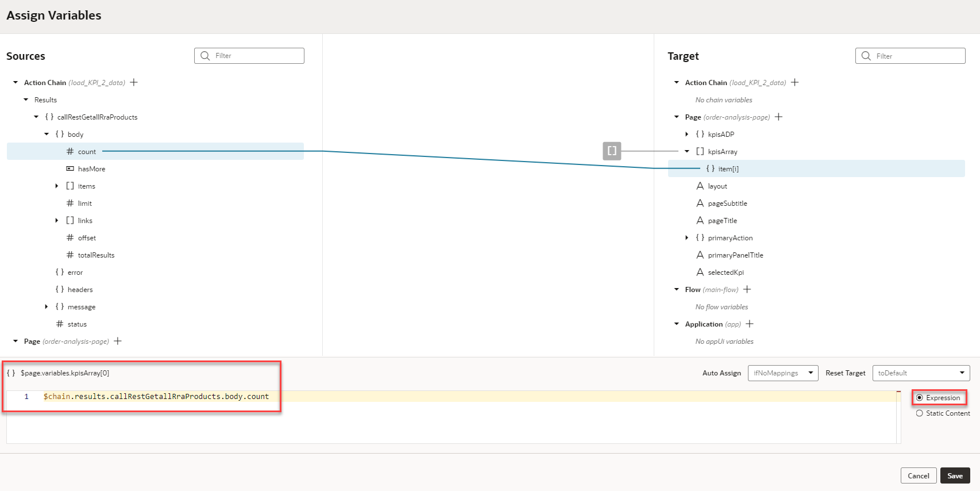Collapse the callRestGetallRraProducts node

click(36, 117)
